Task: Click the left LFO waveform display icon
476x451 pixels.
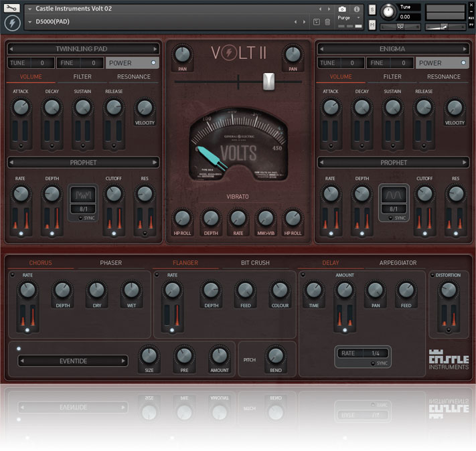Action: (85, 195)
